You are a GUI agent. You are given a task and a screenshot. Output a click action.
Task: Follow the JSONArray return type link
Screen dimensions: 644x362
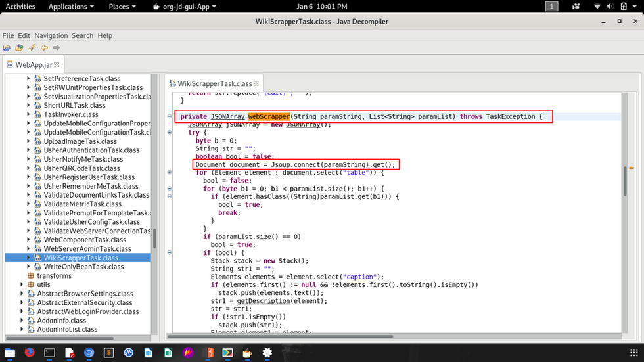coord(227,116)
